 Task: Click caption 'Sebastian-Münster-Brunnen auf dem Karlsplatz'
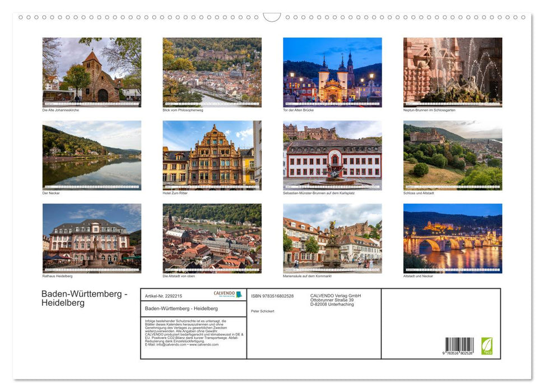(x=319, y=193)
